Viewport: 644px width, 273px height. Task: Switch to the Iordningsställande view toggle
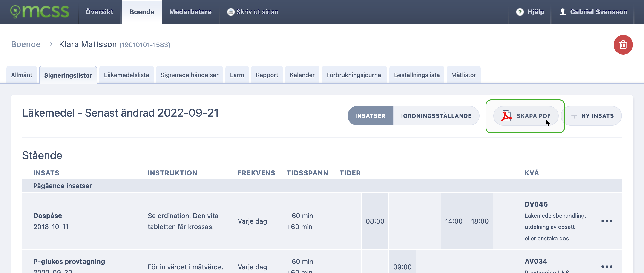coord(436,116)
